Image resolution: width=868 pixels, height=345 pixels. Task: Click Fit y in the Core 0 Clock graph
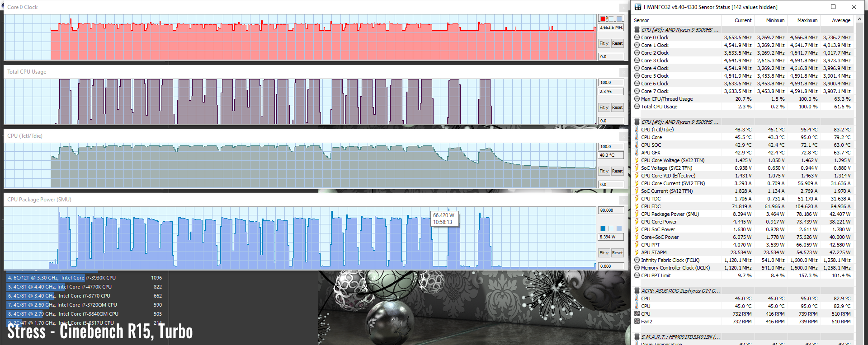[x=604, y=43]
